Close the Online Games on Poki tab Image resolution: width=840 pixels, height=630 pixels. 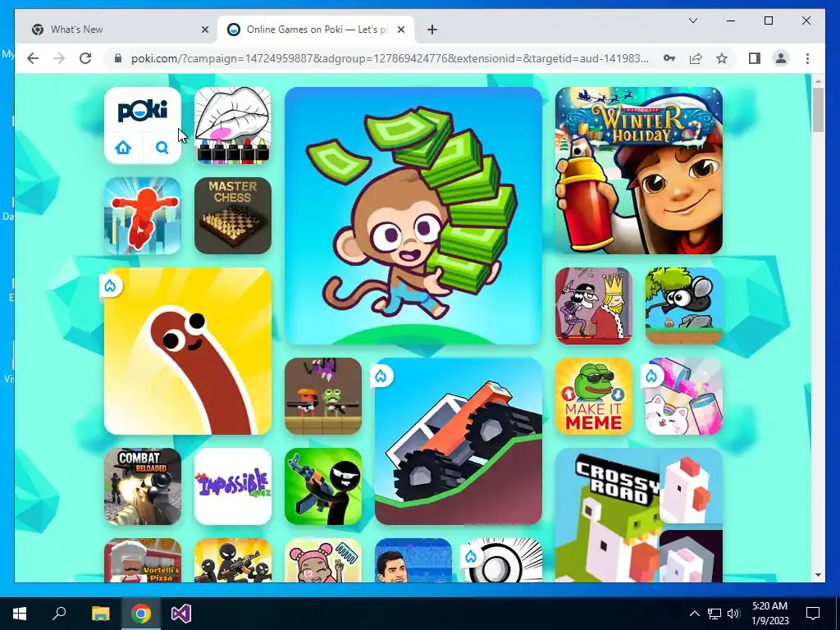pos(400,30)
